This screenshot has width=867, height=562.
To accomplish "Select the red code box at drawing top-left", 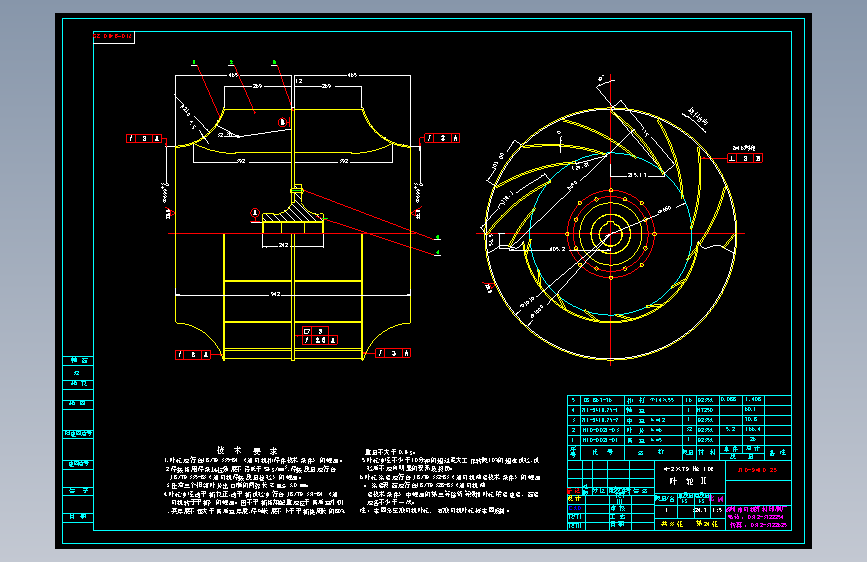I will click(114, 37).
